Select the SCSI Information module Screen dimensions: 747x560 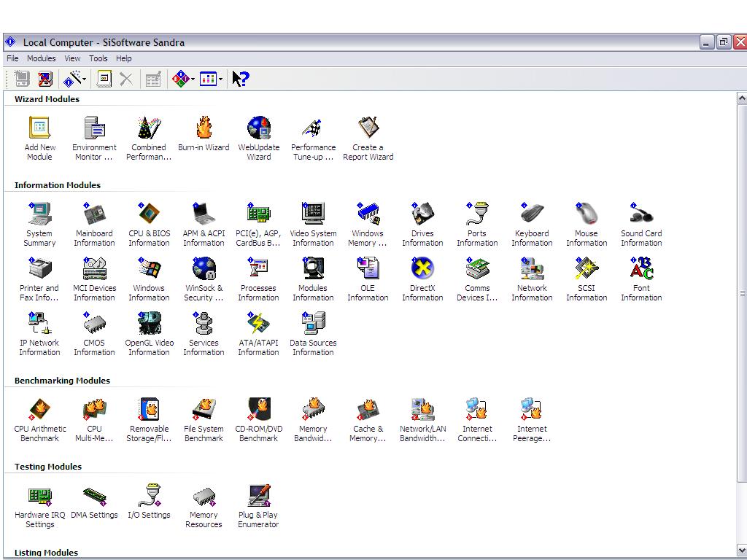[587, 279]
